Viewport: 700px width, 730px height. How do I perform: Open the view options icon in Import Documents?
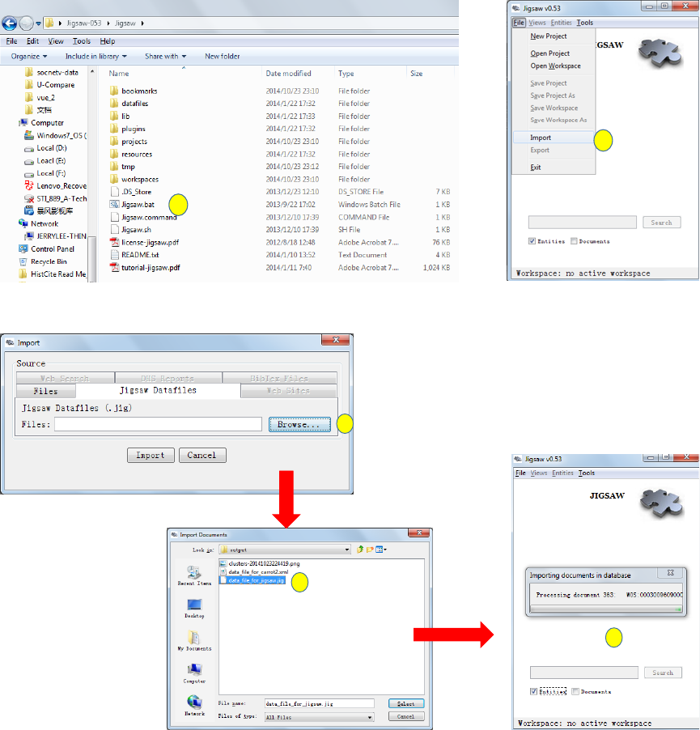pyautogui.click(x=380, y=550)
